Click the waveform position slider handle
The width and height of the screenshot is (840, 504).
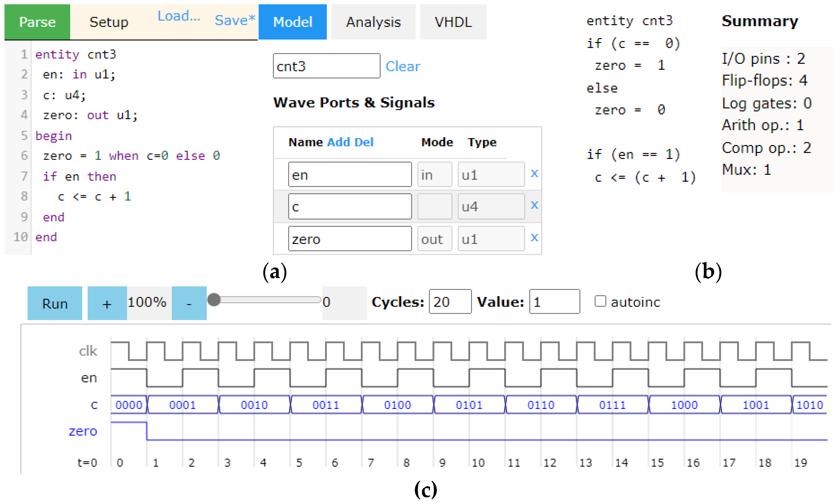pyautogui.click(x=214, y=300)
